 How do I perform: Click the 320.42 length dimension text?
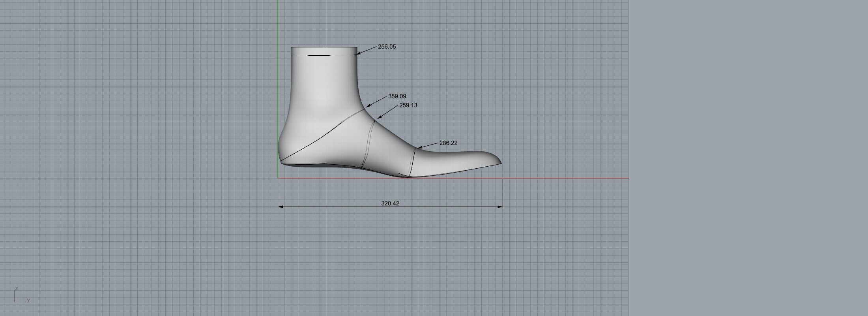click(x=390, y=203)
